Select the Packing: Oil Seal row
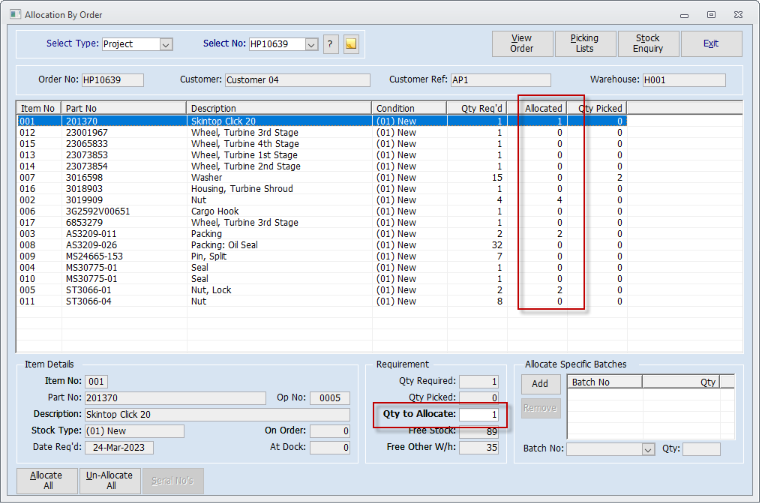Screen dimensions: 760x503 coord(322,245)
